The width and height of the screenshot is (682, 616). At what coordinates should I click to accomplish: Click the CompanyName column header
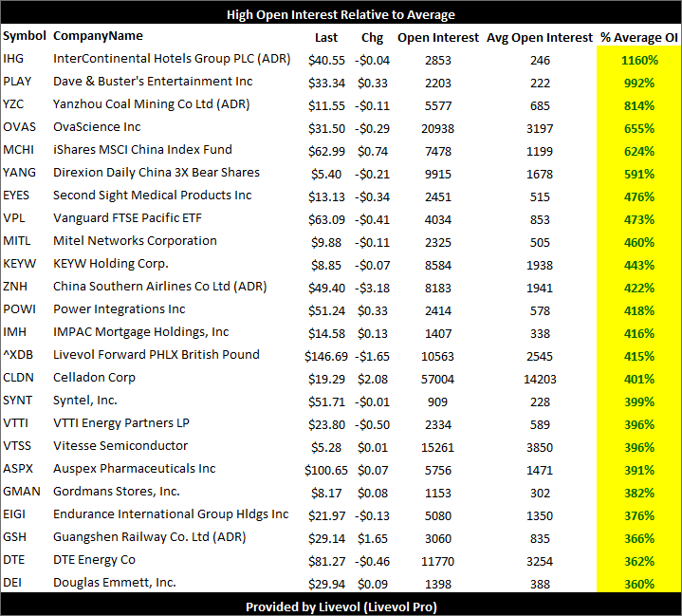[98, 36]
